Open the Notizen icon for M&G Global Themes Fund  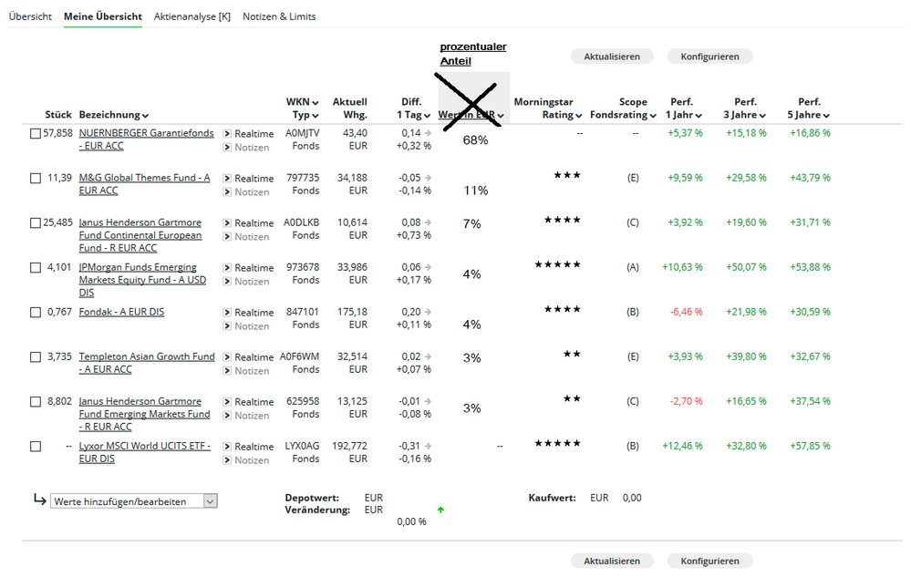point(227,192)
